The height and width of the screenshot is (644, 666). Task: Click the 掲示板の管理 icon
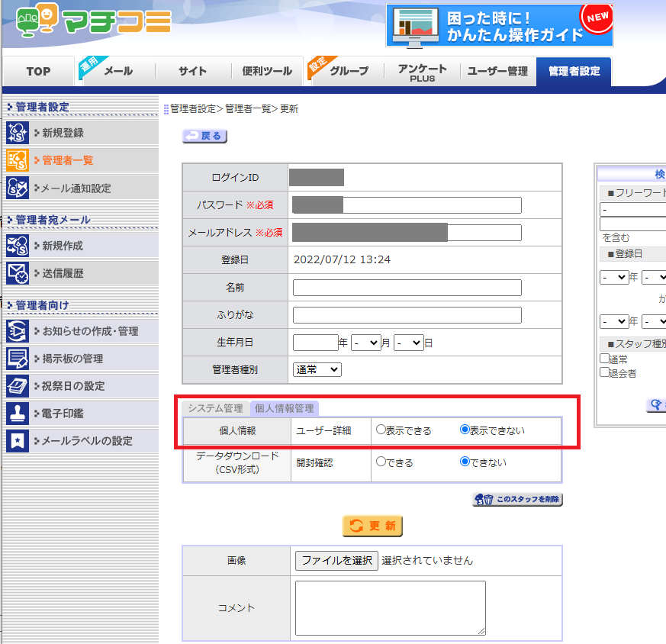coord(17,359)
